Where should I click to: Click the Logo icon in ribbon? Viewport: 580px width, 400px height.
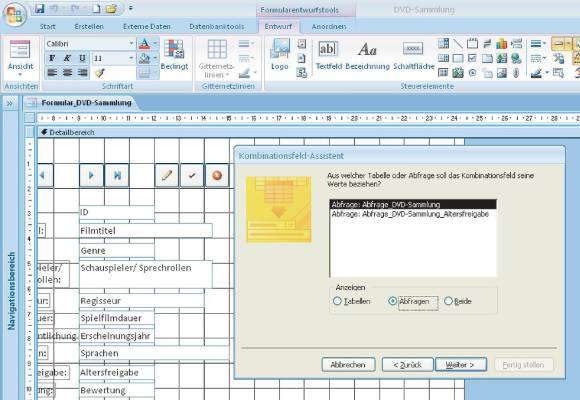click(x=280, y=54)
